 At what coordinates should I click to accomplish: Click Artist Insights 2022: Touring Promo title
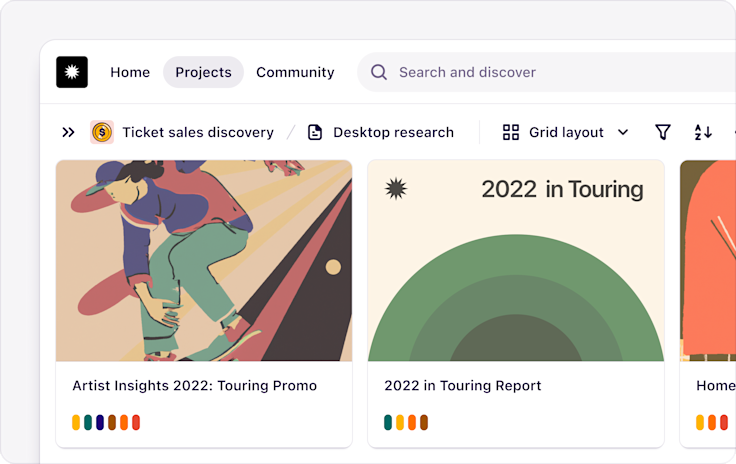(x=194, y=386)
